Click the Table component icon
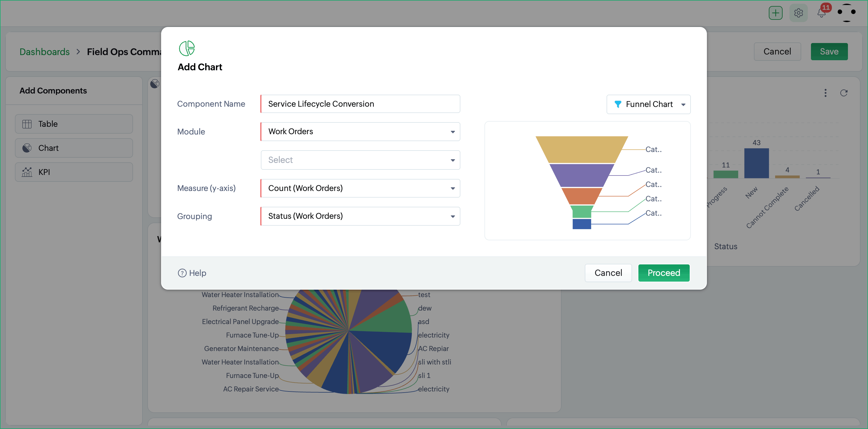 [27, 124]
